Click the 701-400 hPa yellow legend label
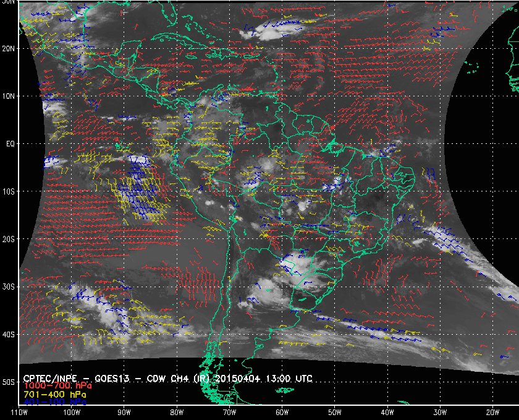Screen dimensions: 519x420 point(55,395)
